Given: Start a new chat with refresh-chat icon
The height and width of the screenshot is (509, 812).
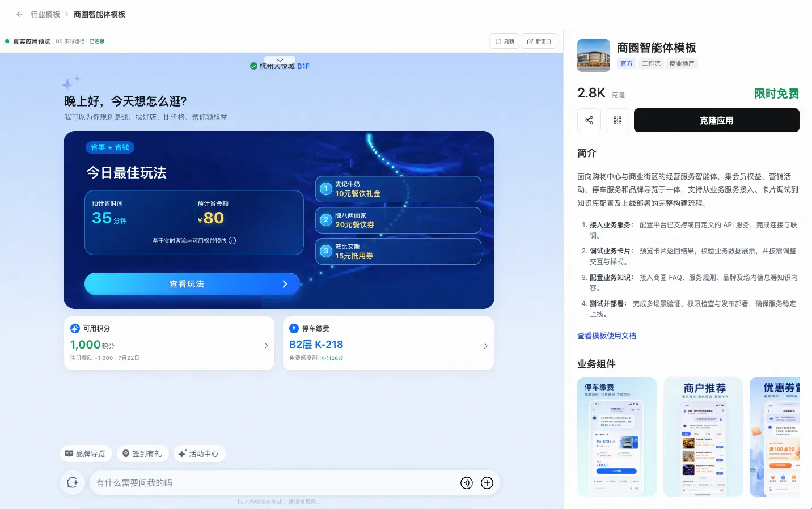Looking at the screenshot, I should (x=73, y=482).
